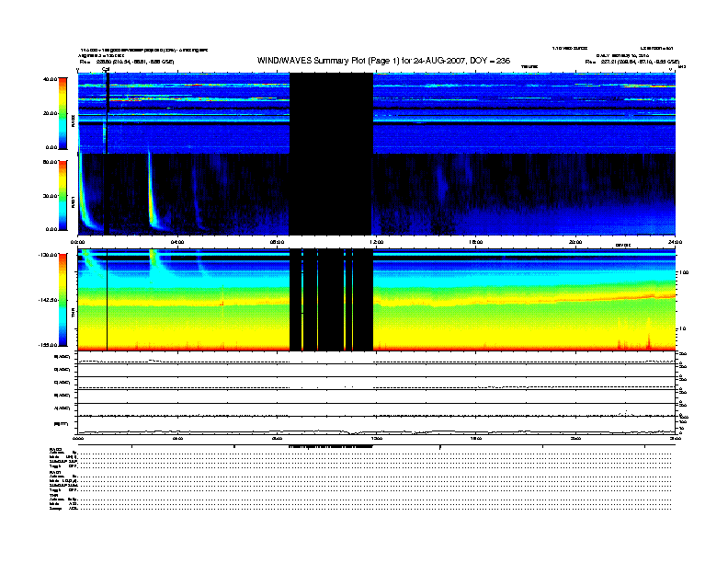Click the 10 frequency label beside TNR panel
This screenshot has height=563, width=728.
tap(682, 328)
